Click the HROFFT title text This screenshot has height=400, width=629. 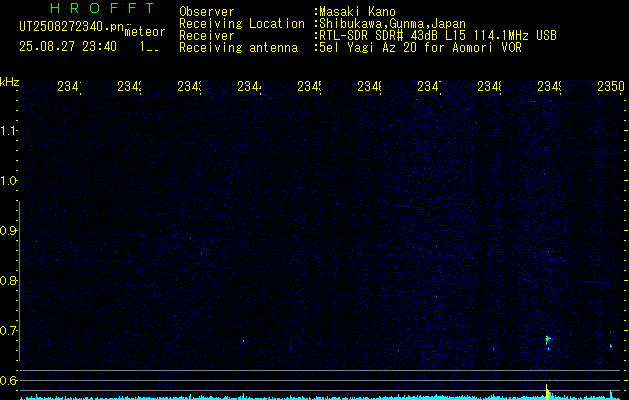point(102,8)
